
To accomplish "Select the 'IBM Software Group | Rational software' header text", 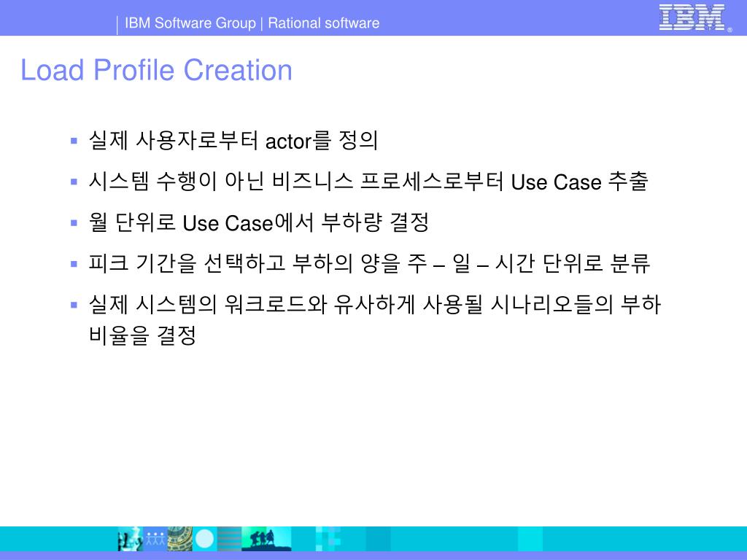I will (252, 23).
